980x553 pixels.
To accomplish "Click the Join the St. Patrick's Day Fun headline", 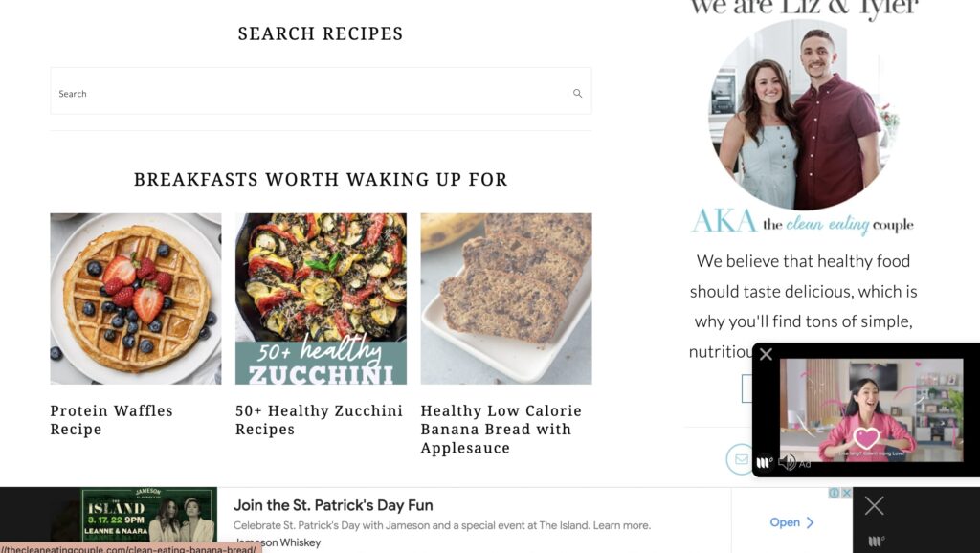I will tap(333, 505).
